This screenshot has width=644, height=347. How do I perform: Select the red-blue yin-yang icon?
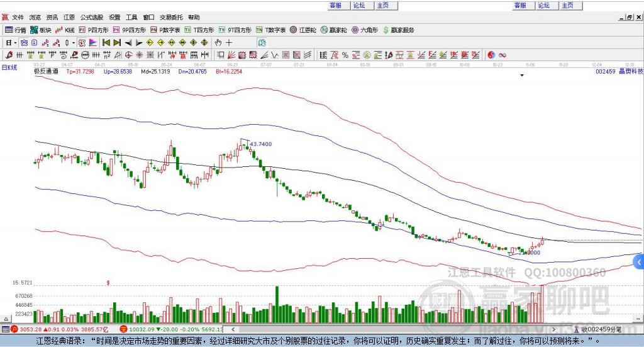click(491, 55)
